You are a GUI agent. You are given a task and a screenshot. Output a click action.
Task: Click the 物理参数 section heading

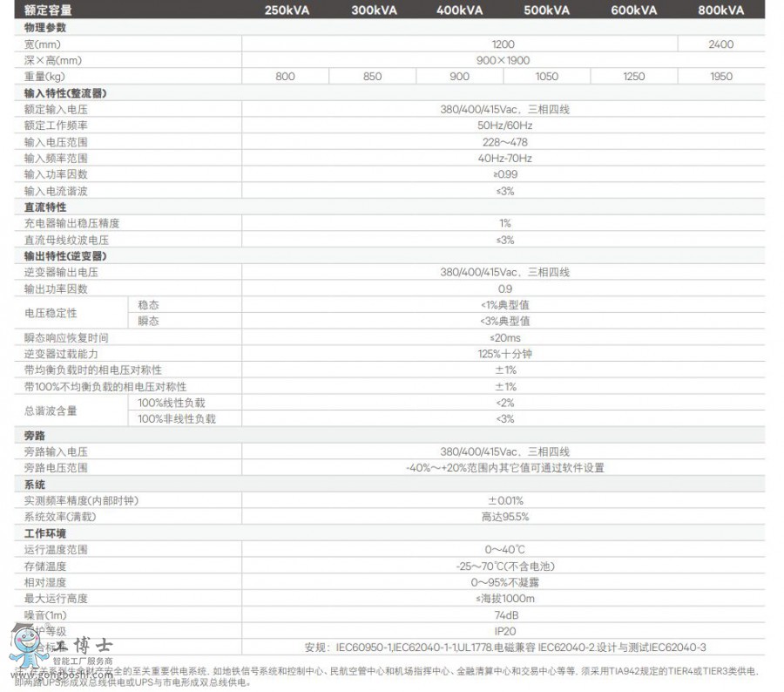coord(45,28)
